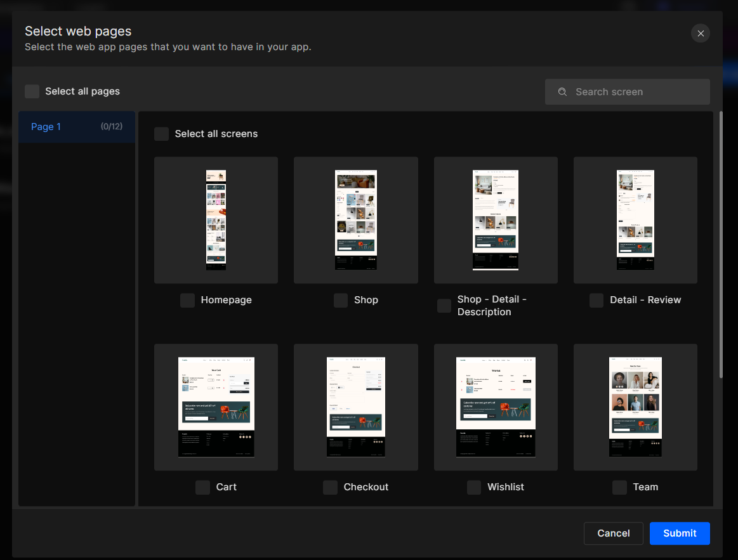Submit the selected web pages

point(680,533)
